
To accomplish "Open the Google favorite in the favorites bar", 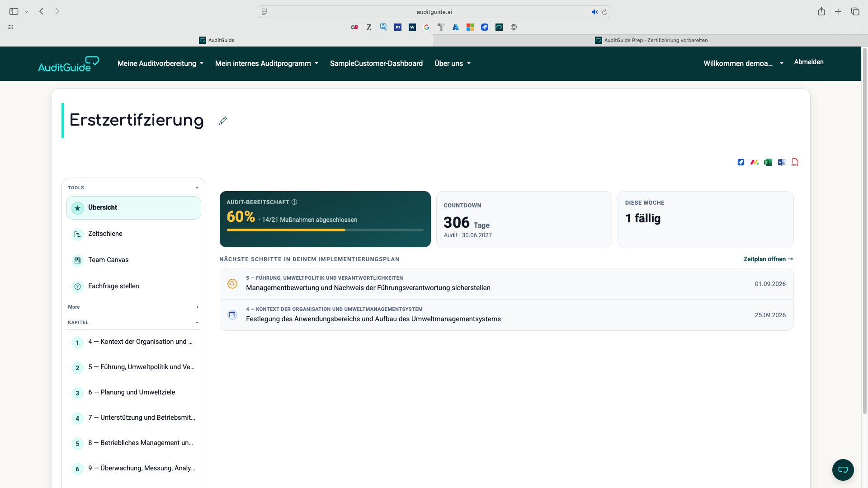I will pyautogui.click(x=427, y=27).
